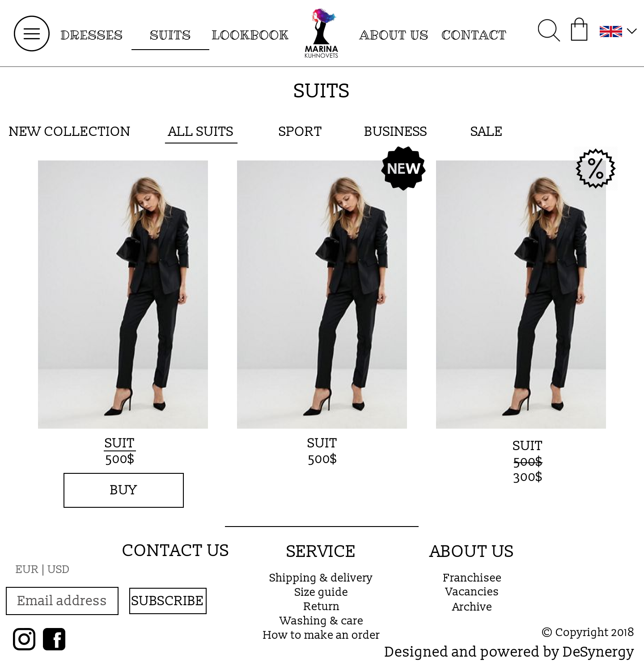This screenshot has width=644, height=666.
Task: Switch currency to USD
Action: [x=58, y=569]
